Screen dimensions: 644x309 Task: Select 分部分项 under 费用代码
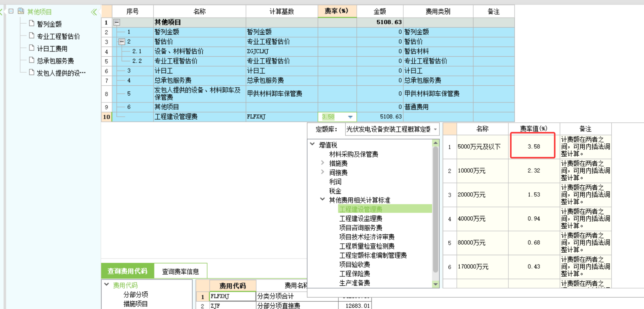[136, 294]
